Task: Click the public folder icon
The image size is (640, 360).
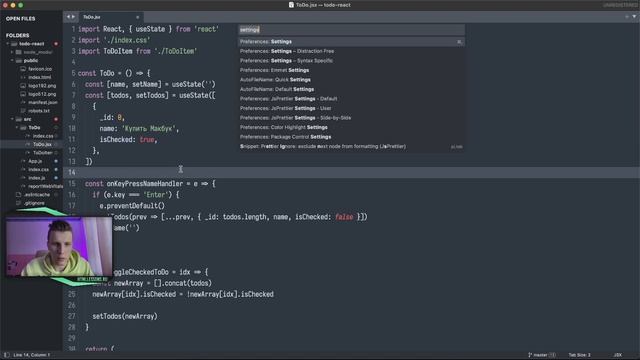Action: point(19,60)
